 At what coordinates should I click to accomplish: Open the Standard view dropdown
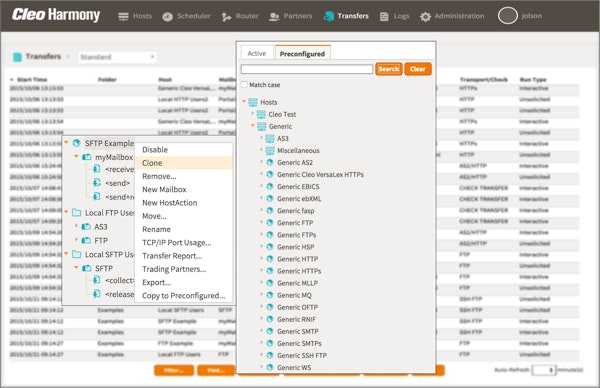117,57
